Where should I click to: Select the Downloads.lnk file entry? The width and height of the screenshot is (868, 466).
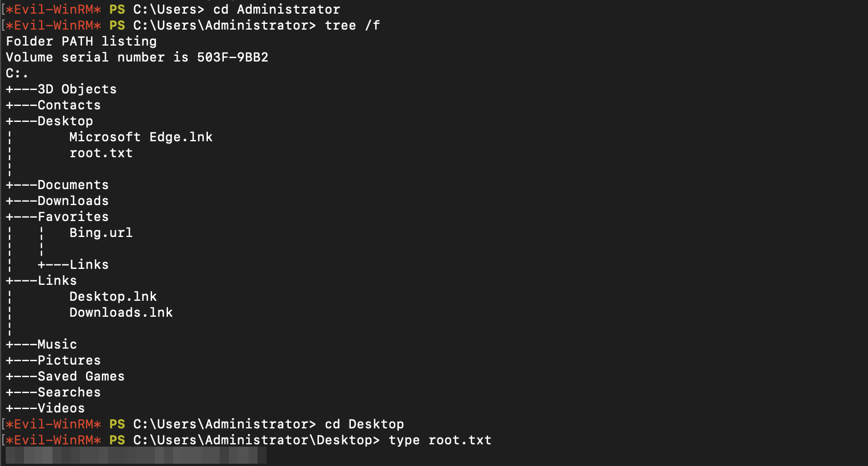[121, 313]
